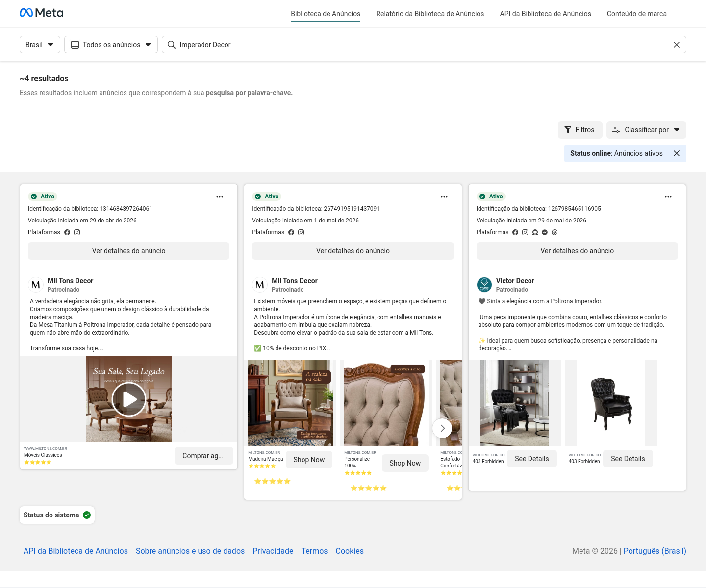Open the Cookies footer link
Image resolution: width=706 pixels, height=588 pixels.
coord(350,551)
